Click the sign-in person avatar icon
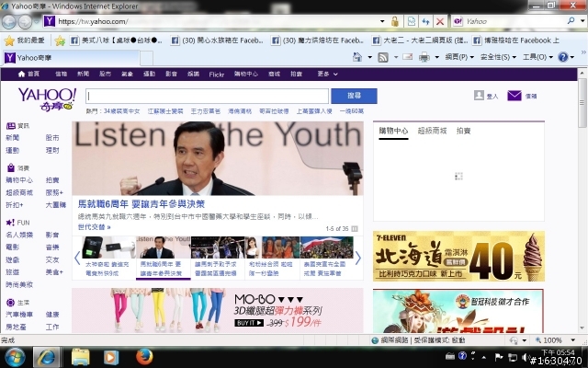The width and height of the screenshot is (588, 368). (479, 96)
